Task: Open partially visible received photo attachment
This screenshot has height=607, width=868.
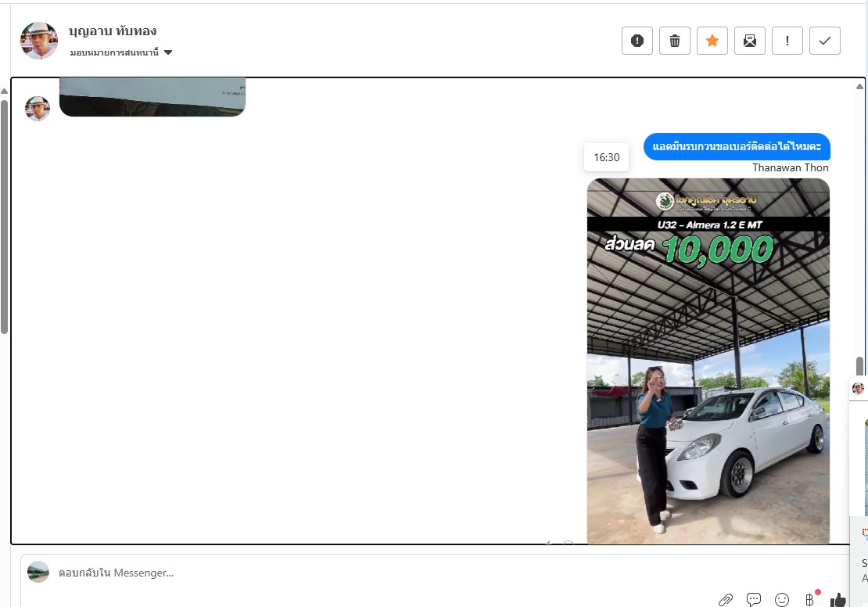Action: 152,98
